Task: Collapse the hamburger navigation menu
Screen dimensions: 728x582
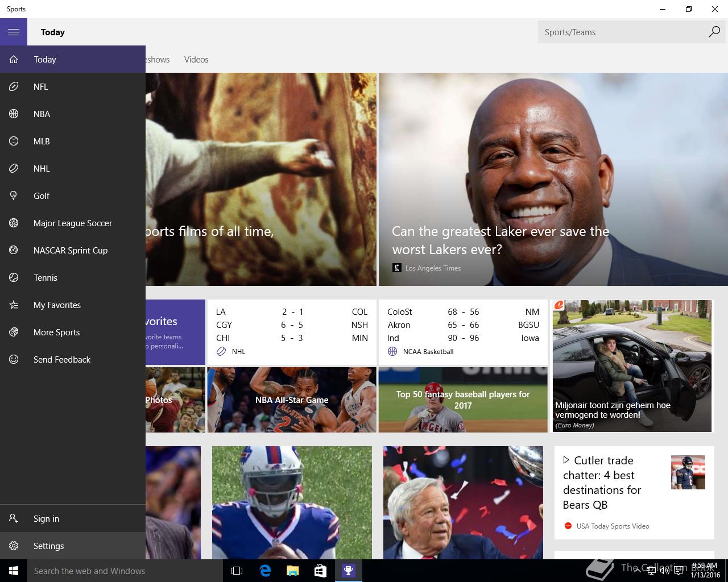Action: click(x=14, y=32)
